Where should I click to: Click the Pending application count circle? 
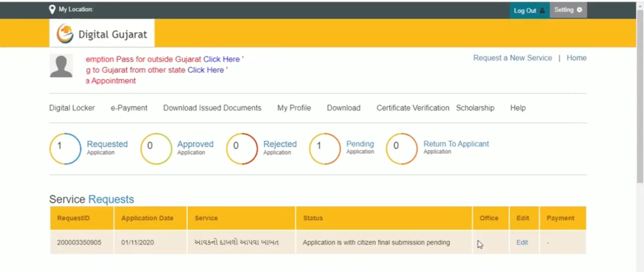tap(325, 149)
